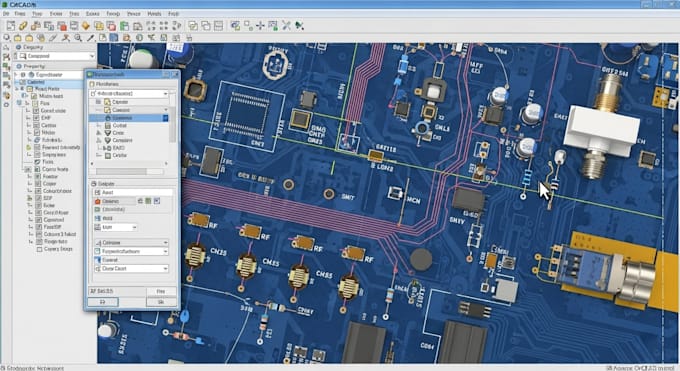Viewport: 680px width, 371px height.
Task: Click the four-dot grid icon in top toolbar
Action: pyautogui.click(x=164, y=26)
